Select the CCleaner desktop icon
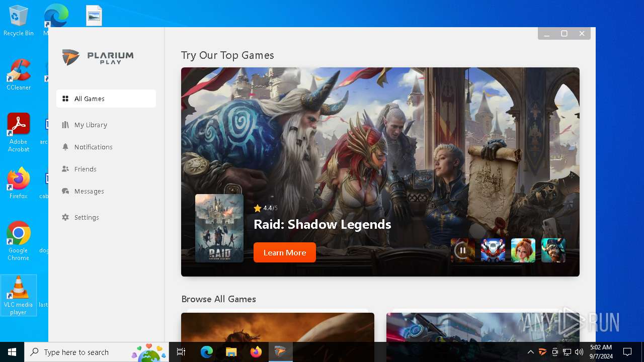This screenshot has height=362, width=644. point(19,75)
